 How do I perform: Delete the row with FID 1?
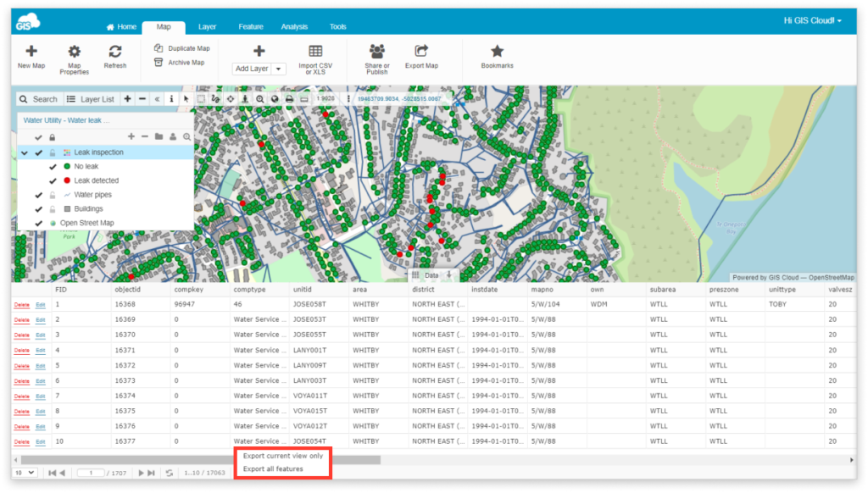[21, 305]
